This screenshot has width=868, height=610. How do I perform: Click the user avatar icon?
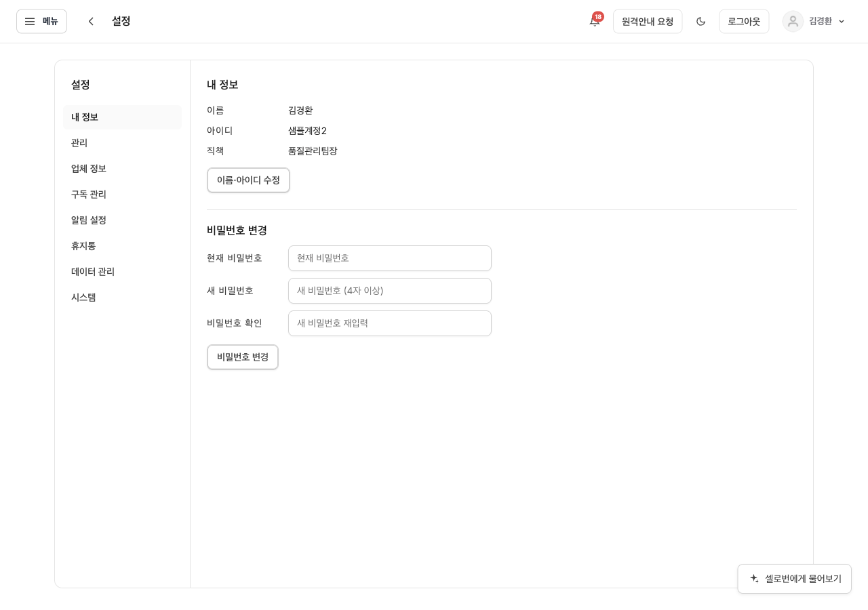point(793,21)
